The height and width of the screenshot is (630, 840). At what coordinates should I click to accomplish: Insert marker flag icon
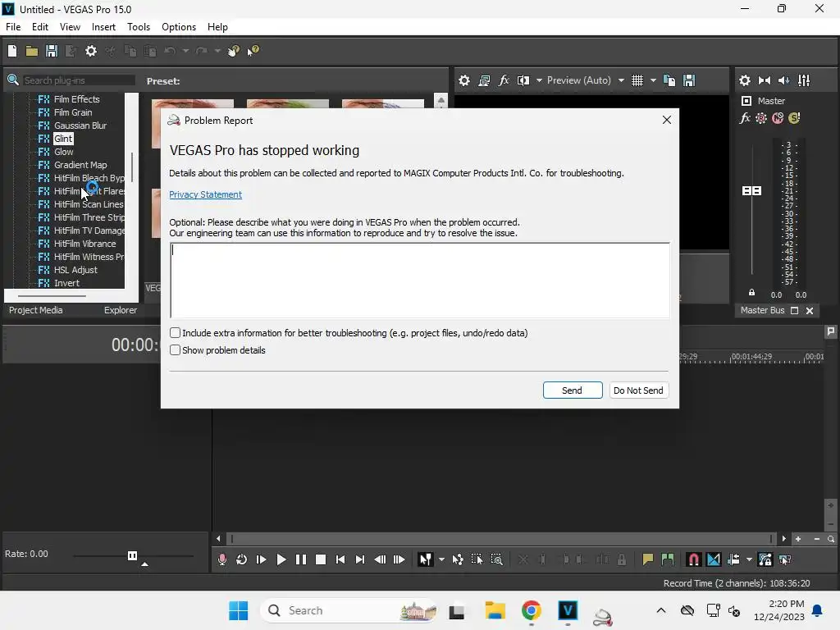click(x=648, y=559)
